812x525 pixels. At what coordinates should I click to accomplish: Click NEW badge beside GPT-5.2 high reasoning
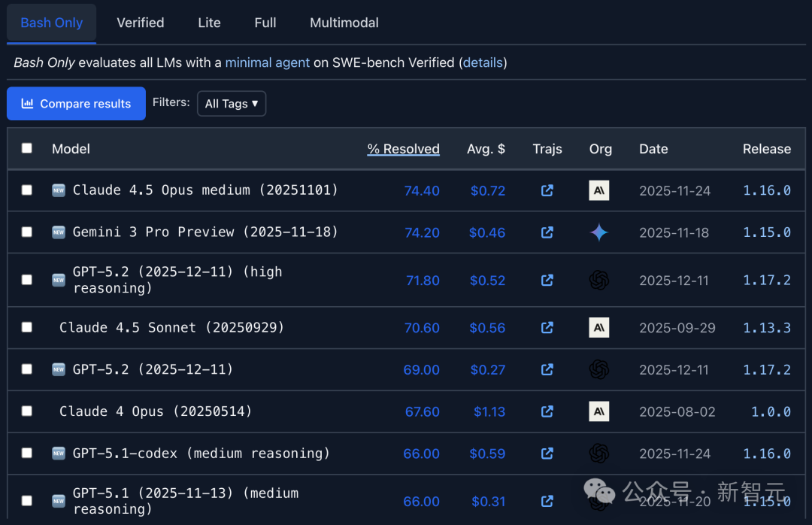click(x=59, y=281)
